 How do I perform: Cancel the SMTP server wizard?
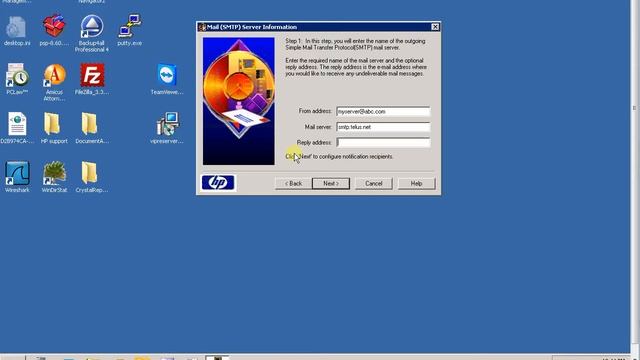point(373,184)
